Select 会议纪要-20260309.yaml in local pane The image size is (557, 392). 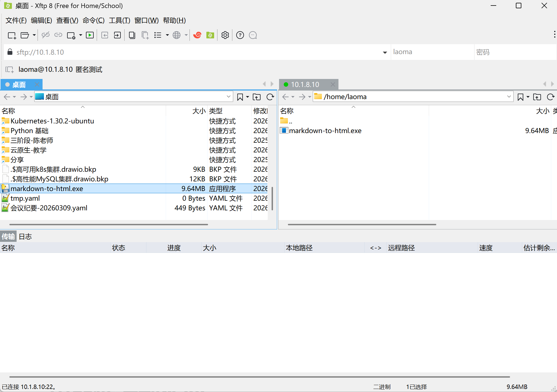click(49, 208)
